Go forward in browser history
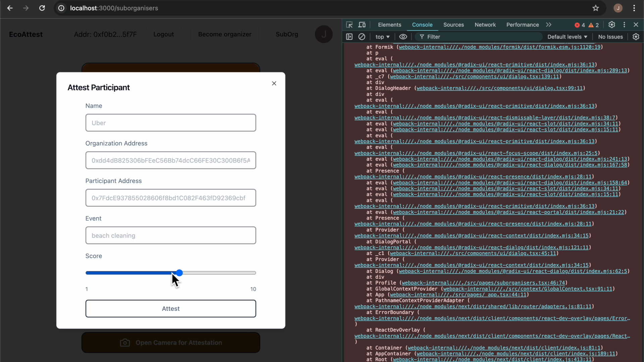The height and width of the screenshot is (362, 644). click(26, 8)
